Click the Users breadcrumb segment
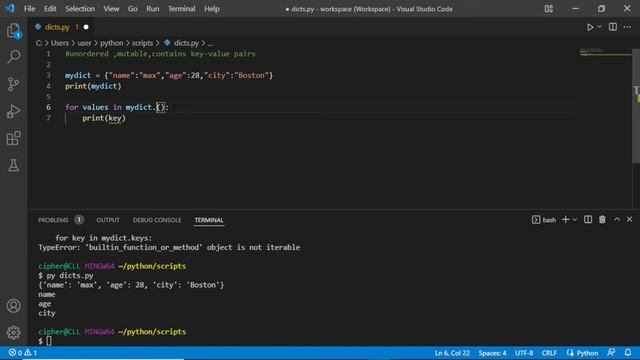Screen dimensions: 640x360 coord(60,43)
